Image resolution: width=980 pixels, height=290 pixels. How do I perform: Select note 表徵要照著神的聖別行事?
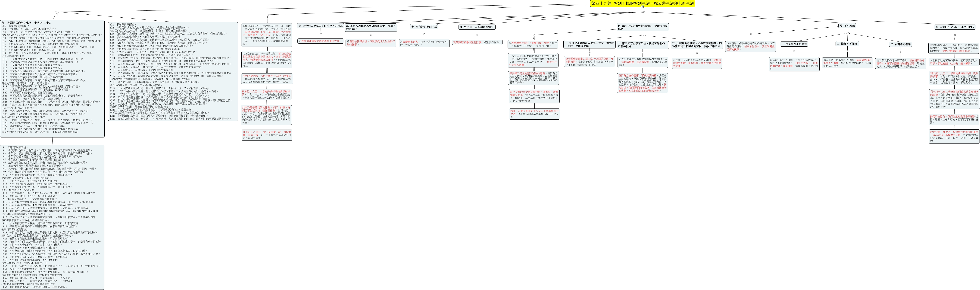(477, 42)
